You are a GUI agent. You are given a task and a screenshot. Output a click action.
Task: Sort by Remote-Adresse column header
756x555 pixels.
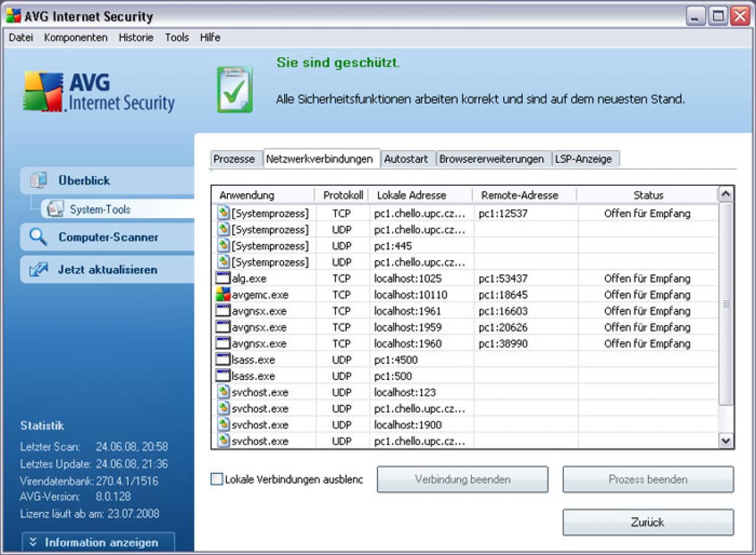tap(524, 195)
